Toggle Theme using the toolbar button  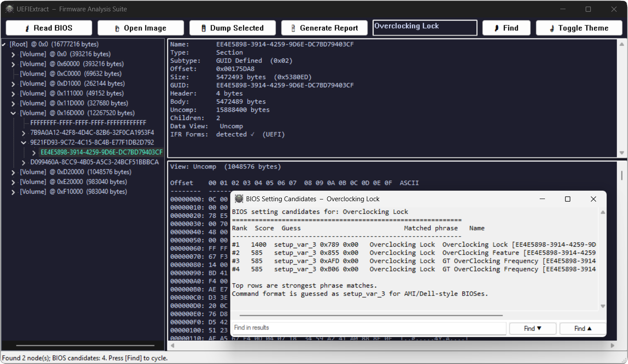pyautogui.click(x=579, y=28)
